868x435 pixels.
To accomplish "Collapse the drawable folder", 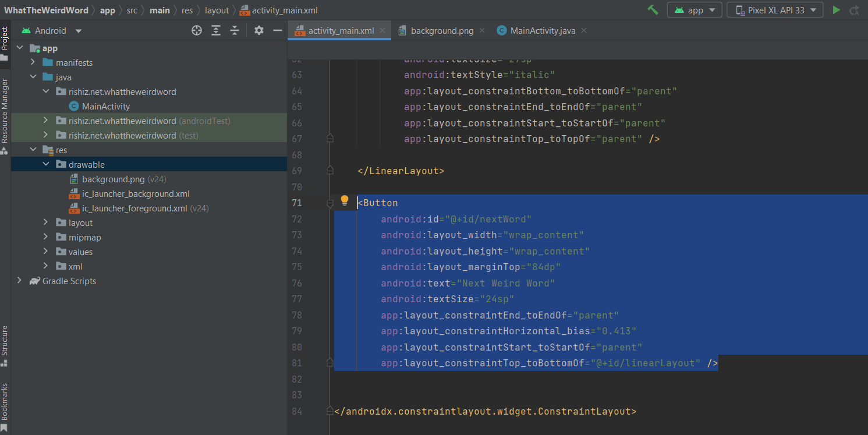I will (x=46, y=164).
